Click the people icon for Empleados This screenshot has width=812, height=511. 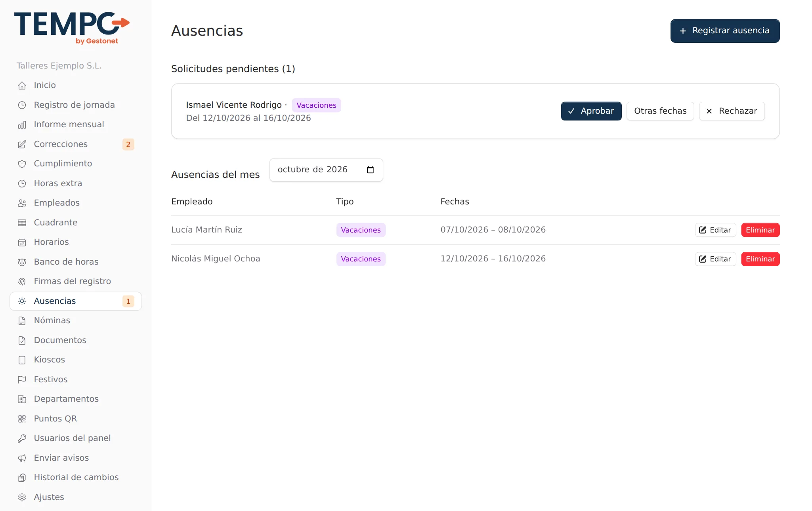(x=22, y=203)
